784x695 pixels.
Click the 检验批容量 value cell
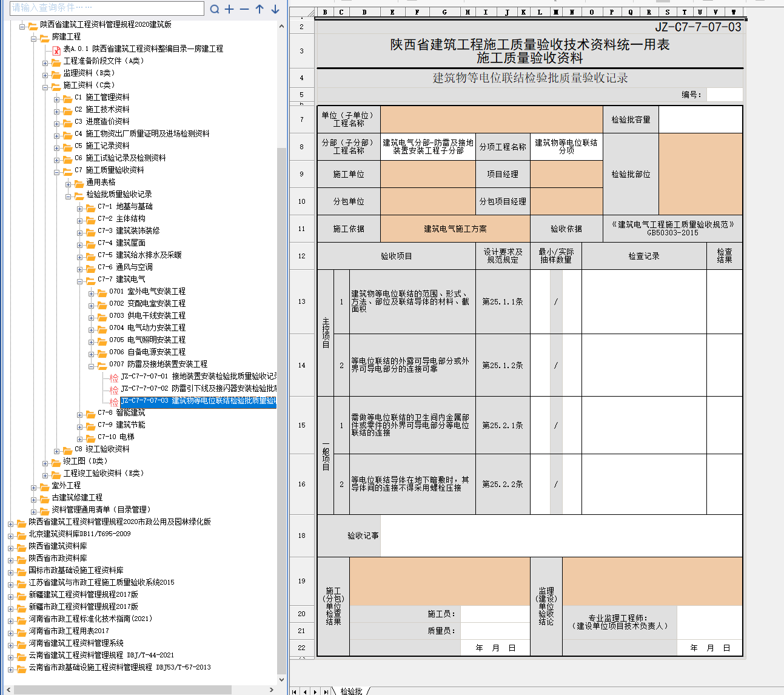[700, 119]
